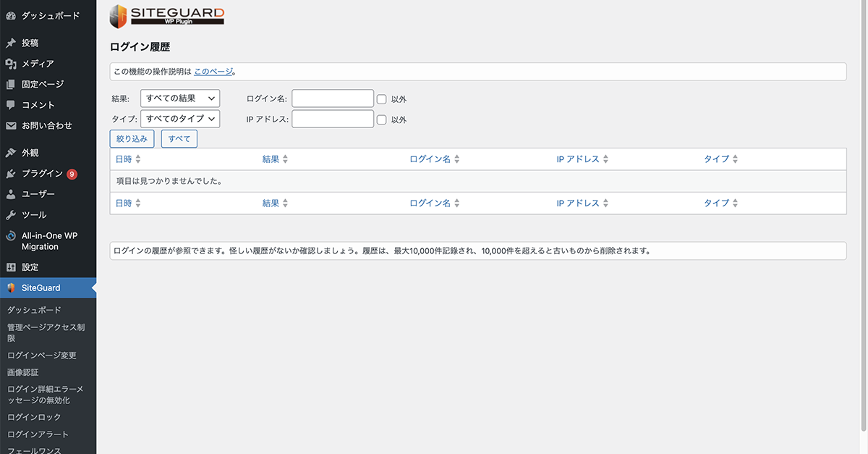This screenshot has width=868, height=454.
Task: Click the ログイン名 input field
Action: coord(332,98)
